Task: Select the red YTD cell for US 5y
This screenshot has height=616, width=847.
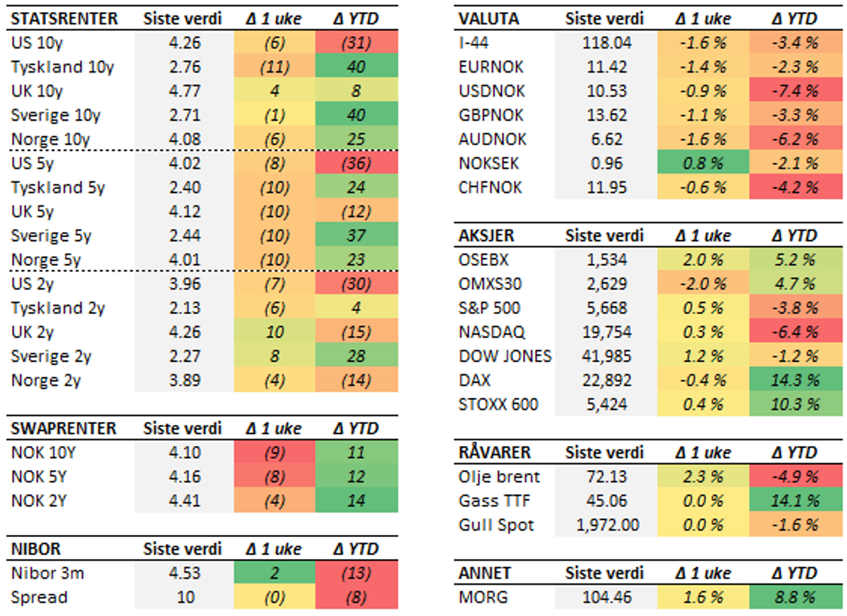Action: tap(355, 164)
